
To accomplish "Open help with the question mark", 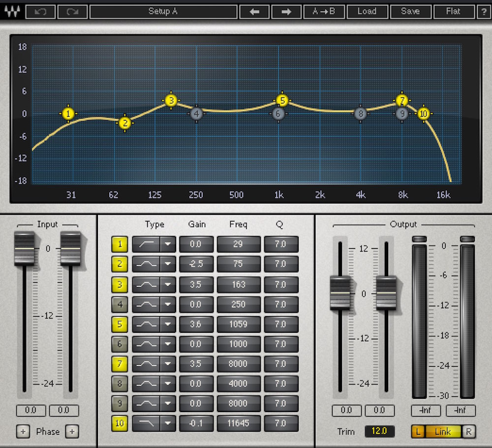I will 484,12.
